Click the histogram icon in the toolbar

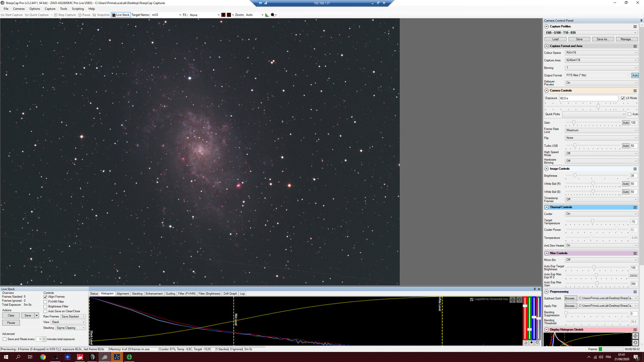pos(267,15)
